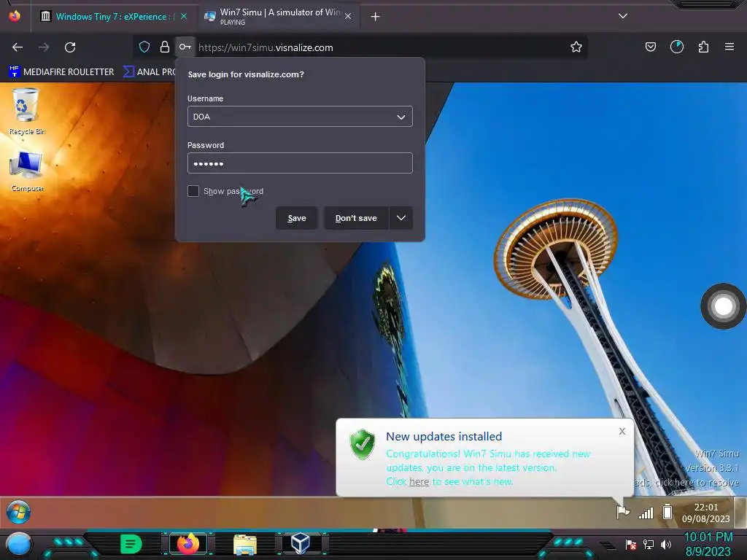Click the Firefox back arrow
Viewport: 747px width, 560px height.
tap(18, 47)
